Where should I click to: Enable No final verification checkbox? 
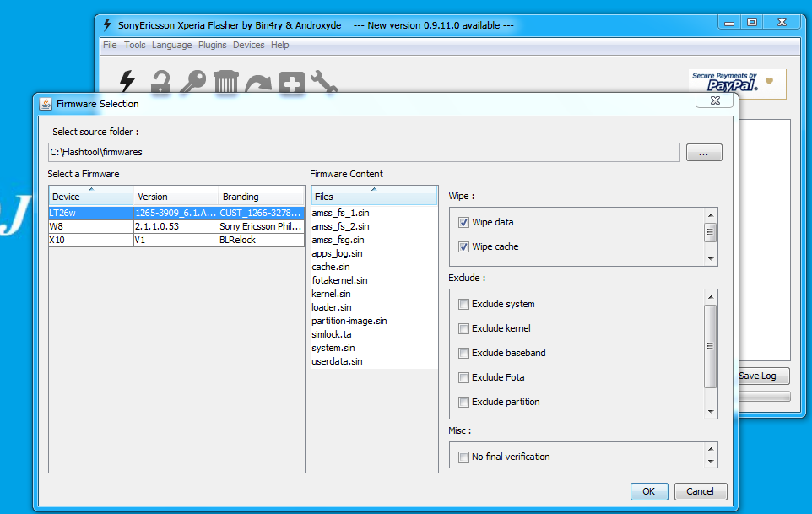coord(463,457)
